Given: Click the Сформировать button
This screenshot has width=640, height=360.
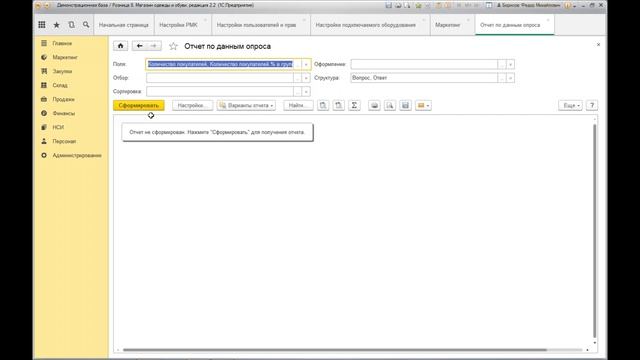Looking at the screenshot, I should pos(139,105).
